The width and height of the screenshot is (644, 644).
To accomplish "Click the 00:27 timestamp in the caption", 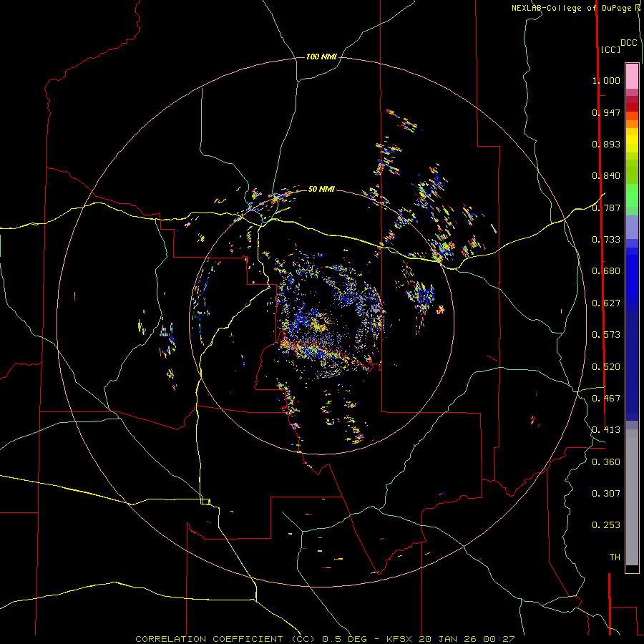I will tap(499, 639).
